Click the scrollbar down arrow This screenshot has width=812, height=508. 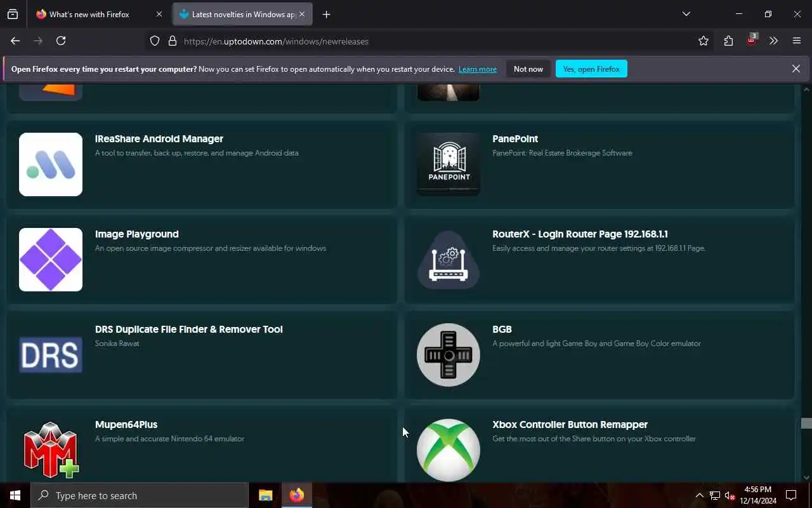[x=806, y=477]
